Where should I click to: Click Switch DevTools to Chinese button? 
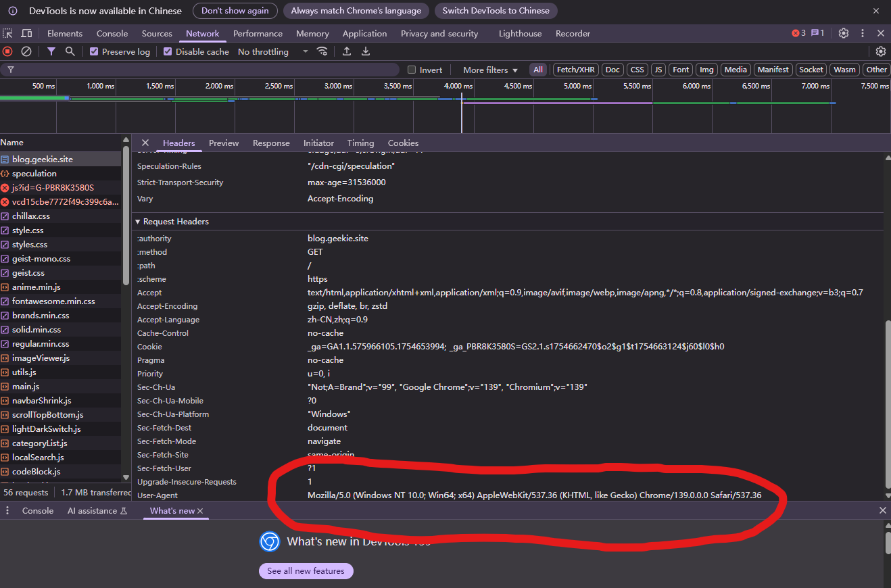(x=496, y=11)
